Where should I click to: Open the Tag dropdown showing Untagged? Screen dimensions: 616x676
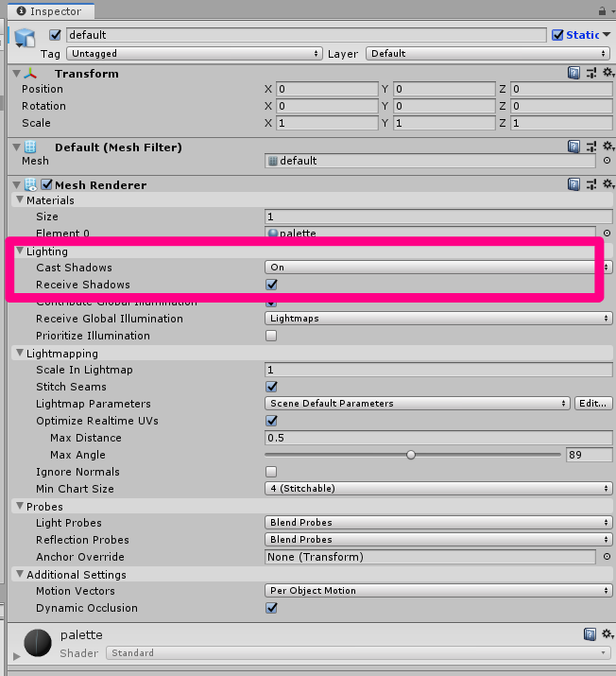[195, 54]
